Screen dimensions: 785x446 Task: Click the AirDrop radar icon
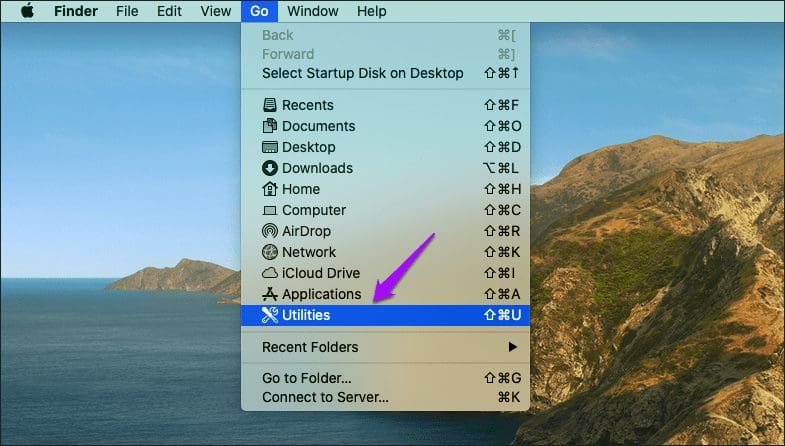coord(269,231)
